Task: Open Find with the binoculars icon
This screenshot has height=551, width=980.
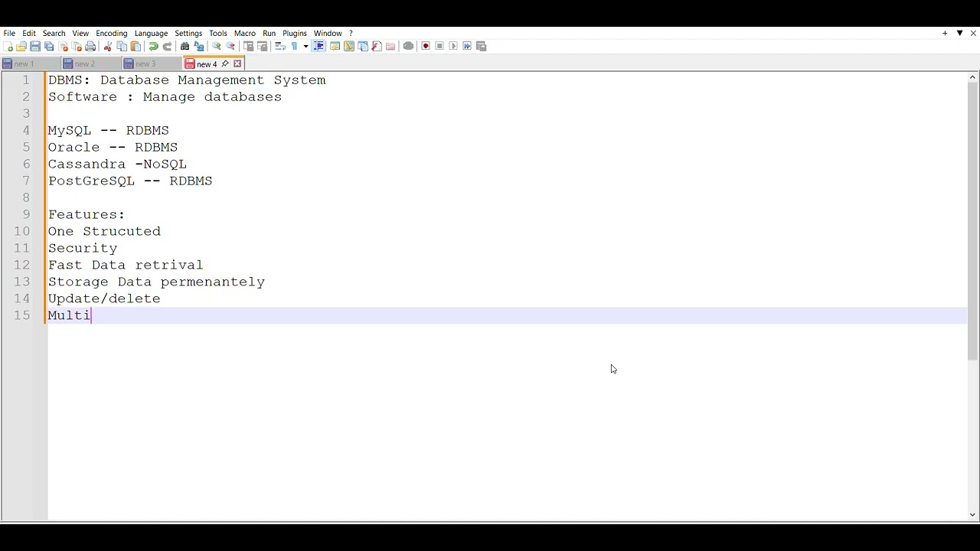Action: [185, 46]
